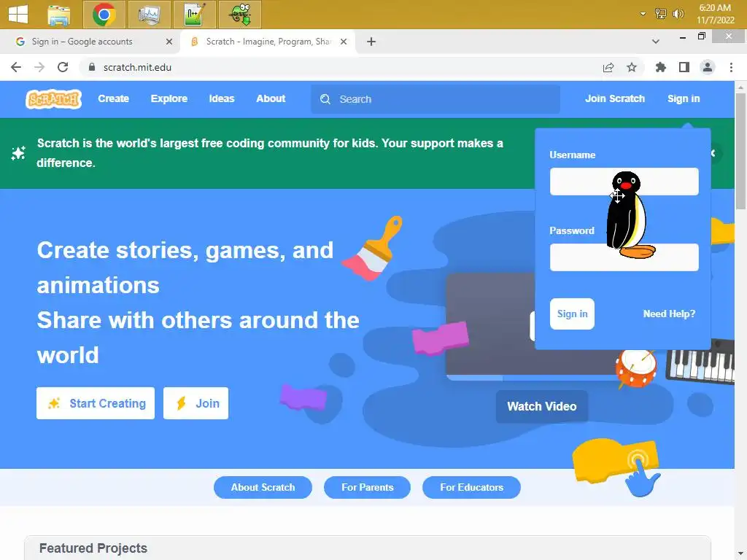Share this page icon in address bar

(608, 68)
